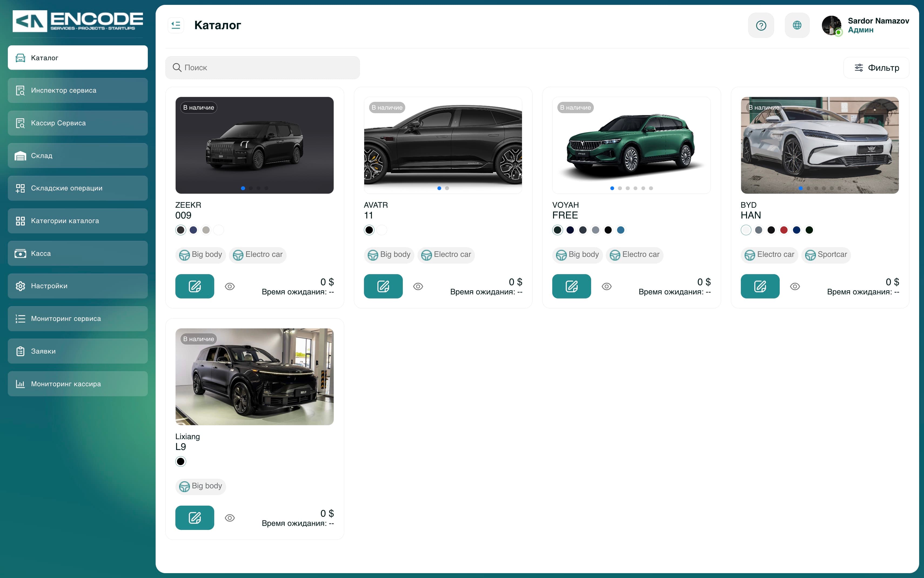This screenshot has height=578, width=924.
Task: Preview ZEEKR 009 with eye icon
Action: point(229,286)
